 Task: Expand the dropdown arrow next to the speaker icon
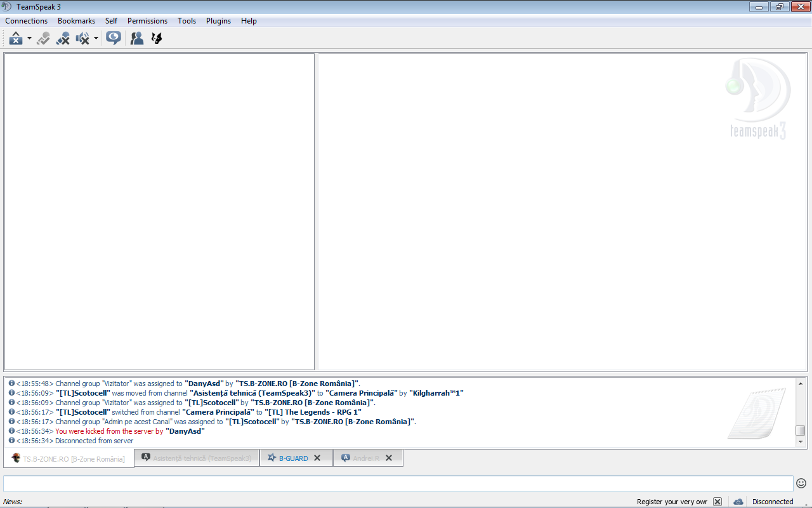pyautogui.click(x=96, y=39)
